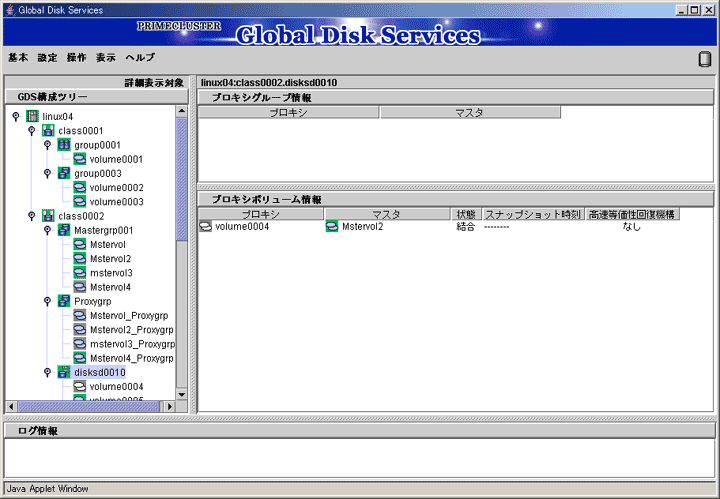Collapse the disksd0010 tree node

[47, 373]
